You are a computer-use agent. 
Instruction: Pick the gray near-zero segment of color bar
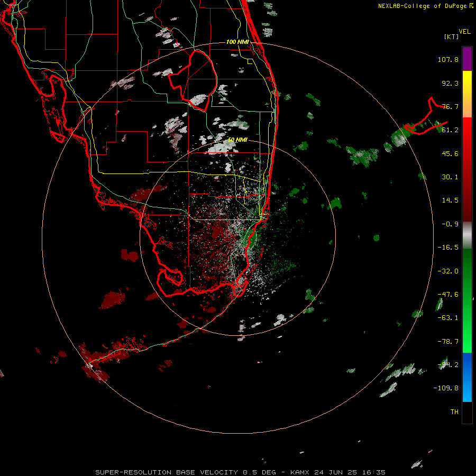coord(467,235)
